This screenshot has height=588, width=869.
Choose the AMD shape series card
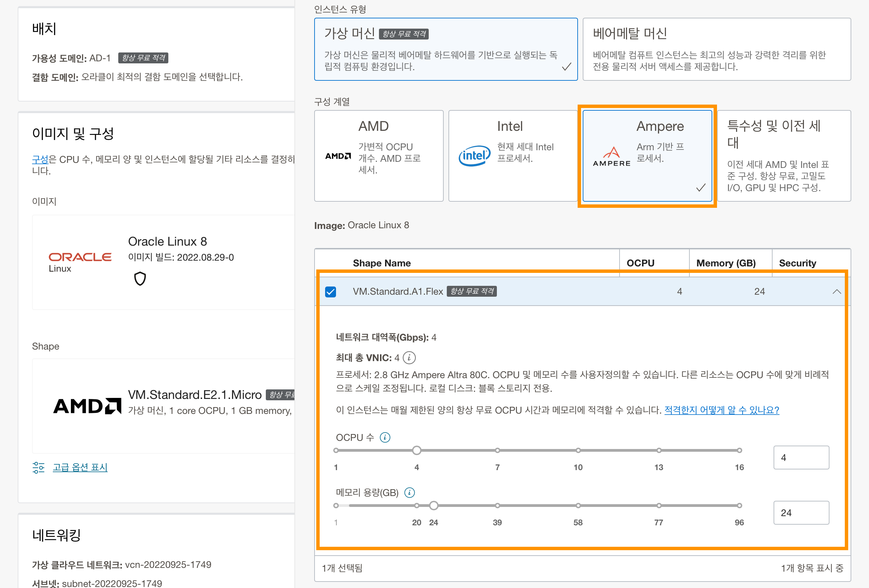coord(379,155)
